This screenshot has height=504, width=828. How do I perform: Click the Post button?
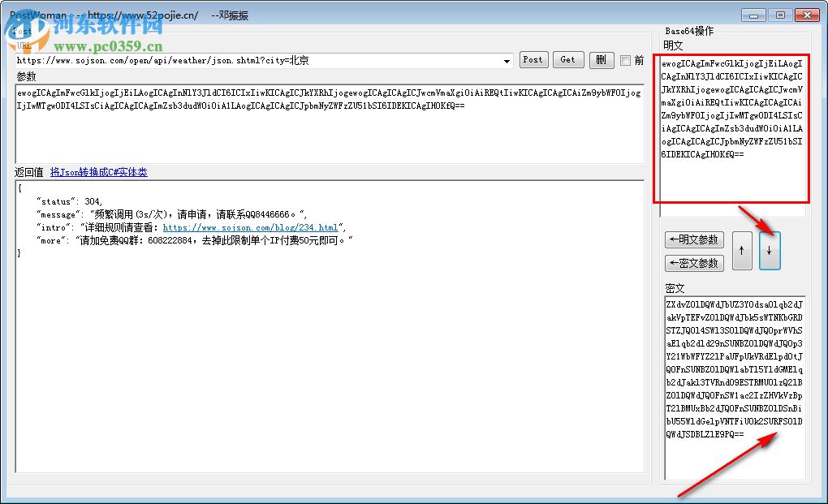pos(534,59)
